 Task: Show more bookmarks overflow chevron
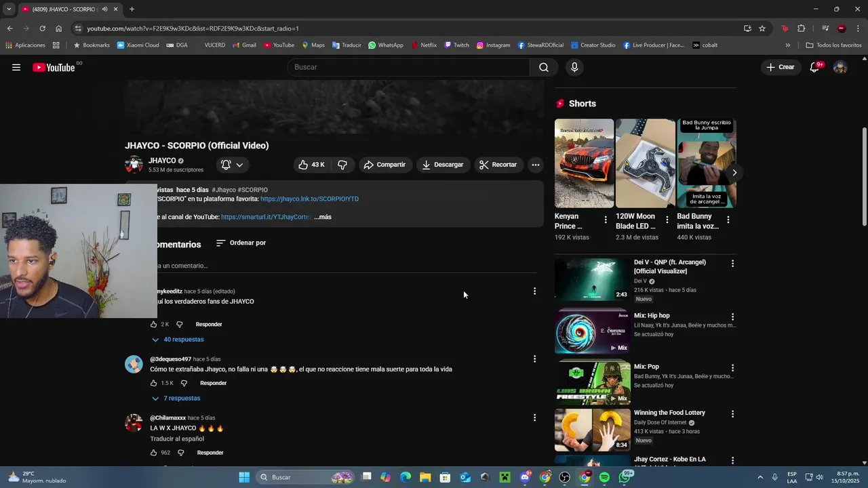(x=787, y=45)
